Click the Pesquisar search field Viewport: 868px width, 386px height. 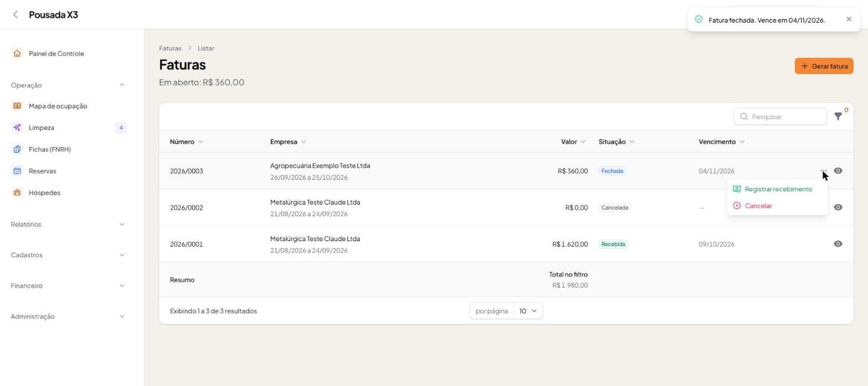pyautogui.click(x=780, y=117)
